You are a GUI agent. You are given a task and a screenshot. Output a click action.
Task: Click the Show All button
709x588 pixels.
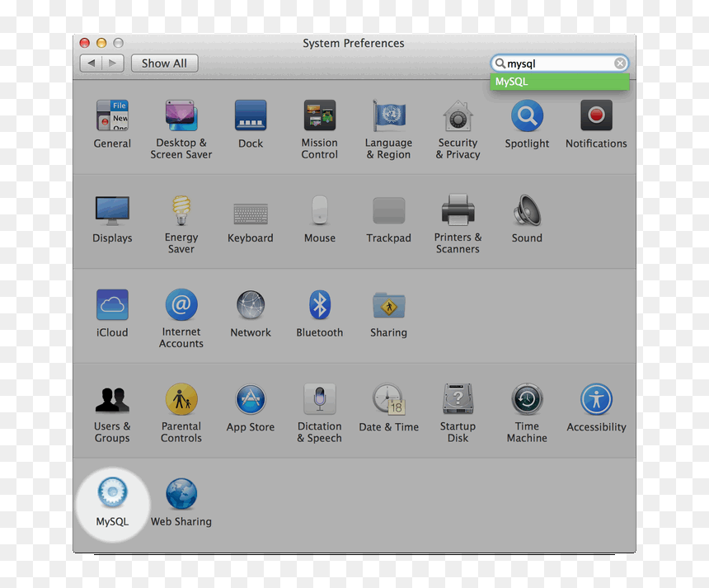(x=165, y=64)
